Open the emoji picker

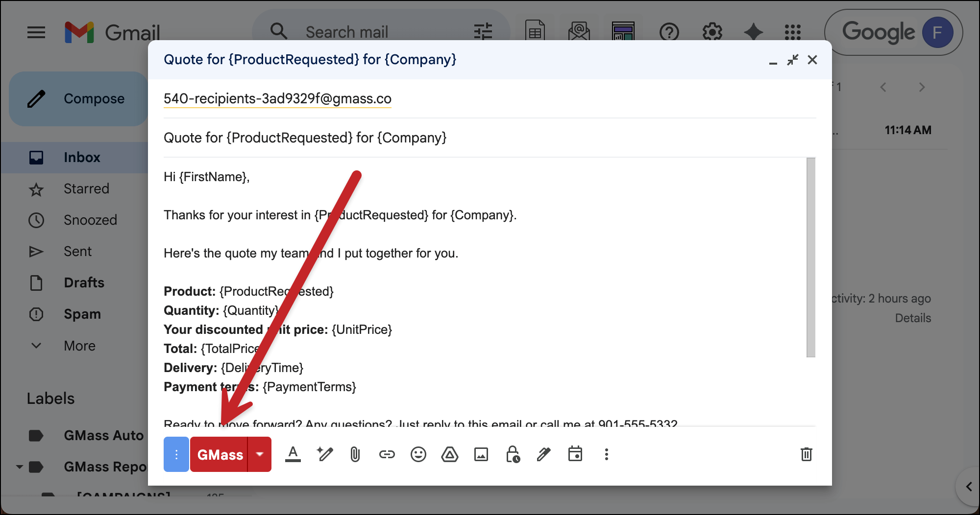pos(418,455)
